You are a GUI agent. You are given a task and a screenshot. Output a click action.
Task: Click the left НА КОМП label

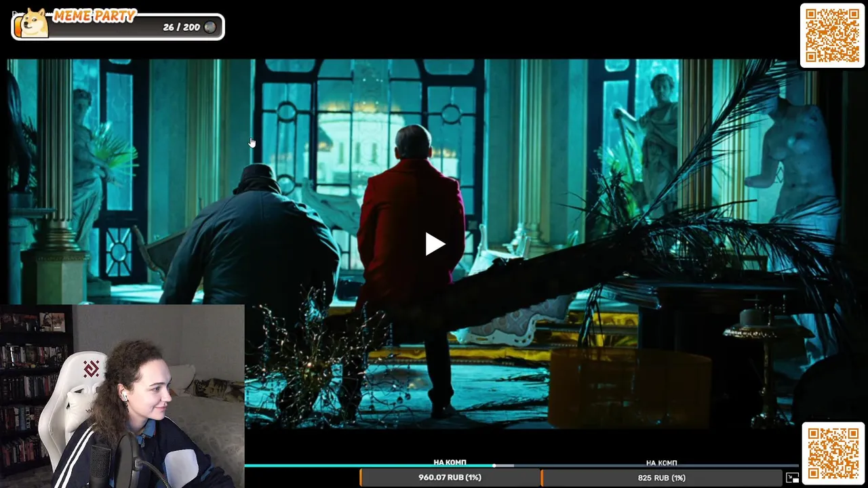450,462
